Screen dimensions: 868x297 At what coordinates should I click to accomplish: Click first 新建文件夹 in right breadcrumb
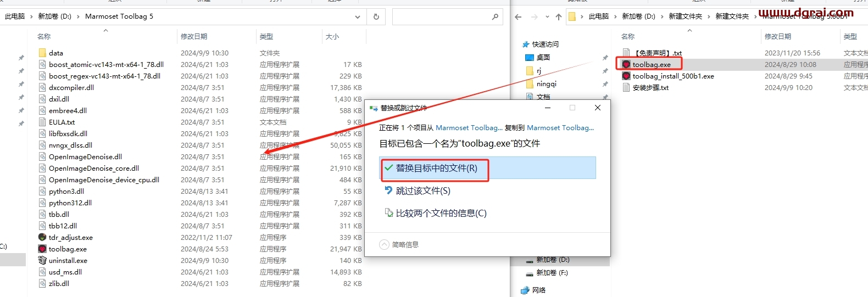pos(686,16)
